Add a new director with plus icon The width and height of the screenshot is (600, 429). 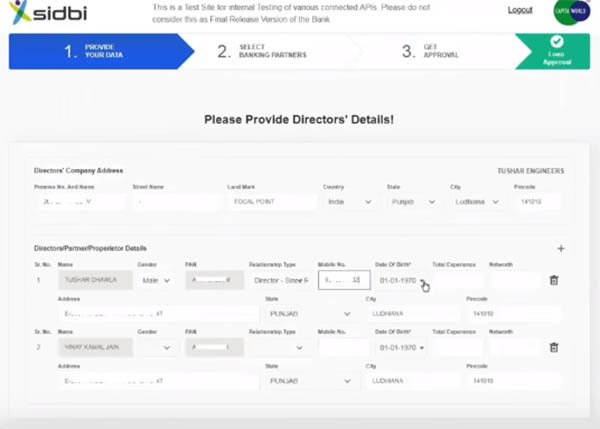(560, 248)
